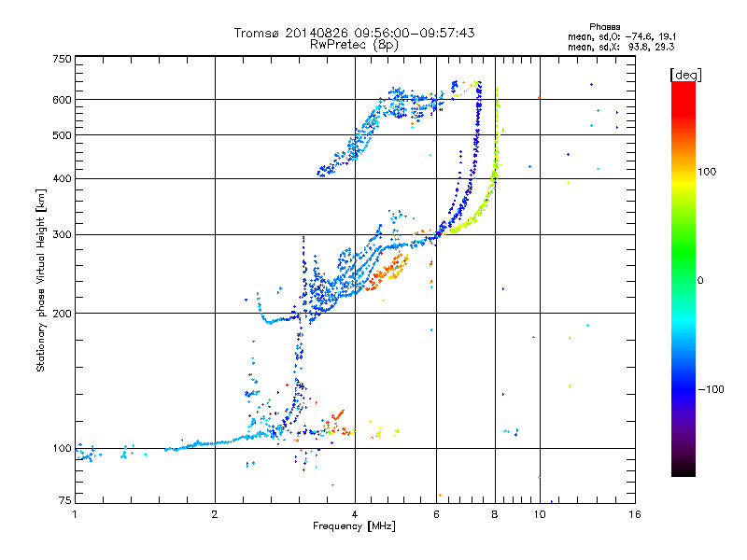Click the orange-red echo cluster near 4.5 MHz
This screenshot has height=560, width=747.
[387, 273]
